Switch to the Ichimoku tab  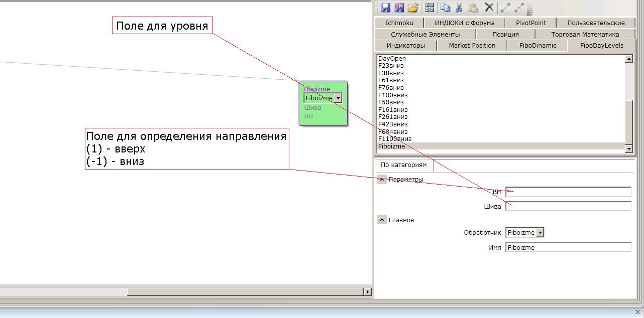pos(399,23)
